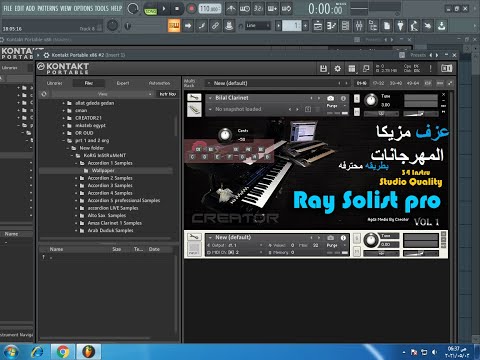
Task: Switch to the Libraries tab
Action: click(x=54, y=83)
